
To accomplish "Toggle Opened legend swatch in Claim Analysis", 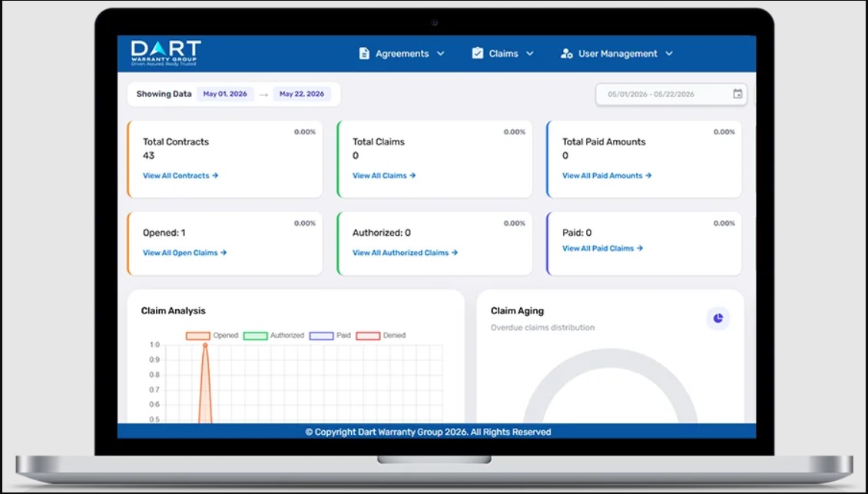I will point(197,336).
